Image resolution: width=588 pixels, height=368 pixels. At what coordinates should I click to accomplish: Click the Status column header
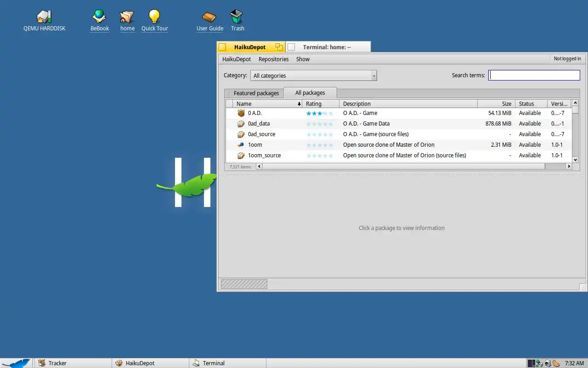pos(531,104)
